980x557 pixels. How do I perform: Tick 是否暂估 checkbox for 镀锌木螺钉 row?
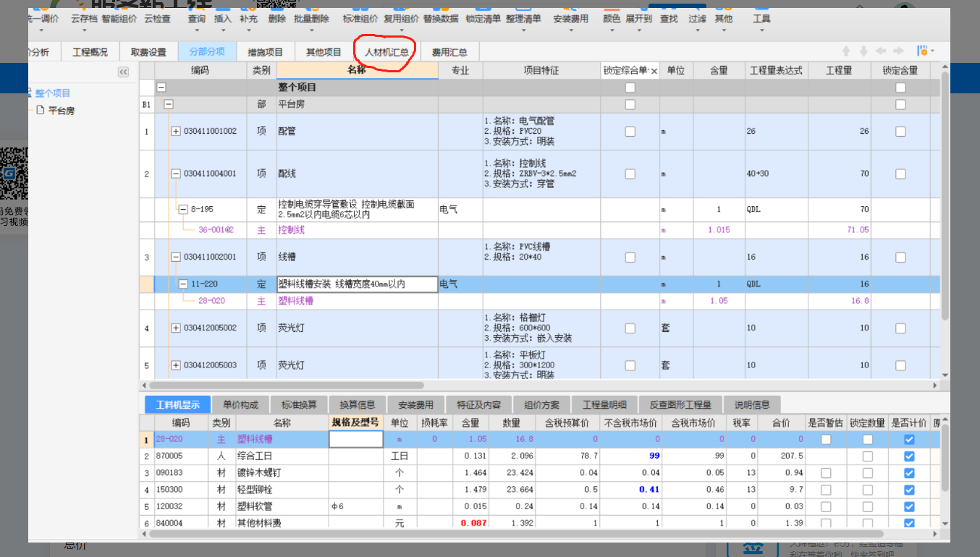click(826, 472)
